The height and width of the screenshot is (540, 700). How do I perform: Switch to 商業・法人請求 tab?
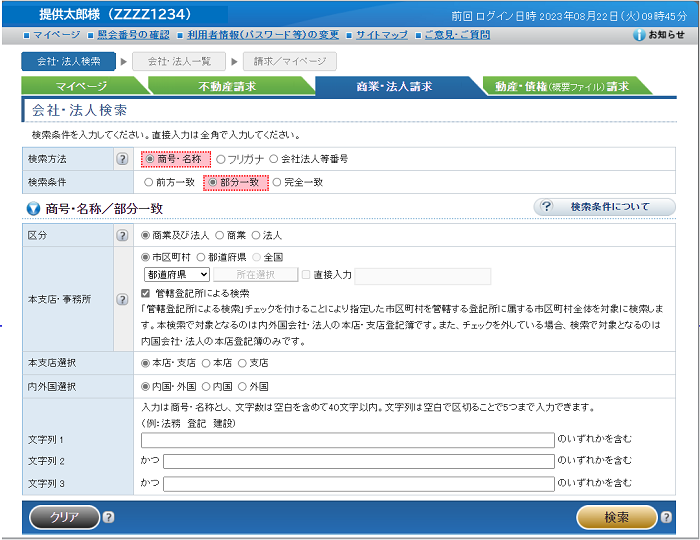point(395,86)
